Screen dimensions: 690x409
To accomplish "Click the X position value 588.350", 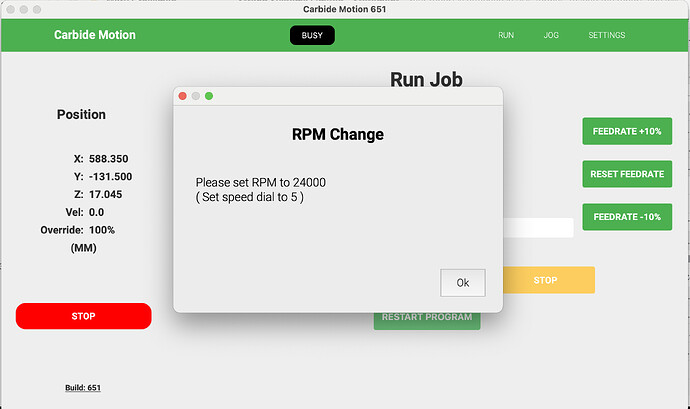I will tap(109, 158).
